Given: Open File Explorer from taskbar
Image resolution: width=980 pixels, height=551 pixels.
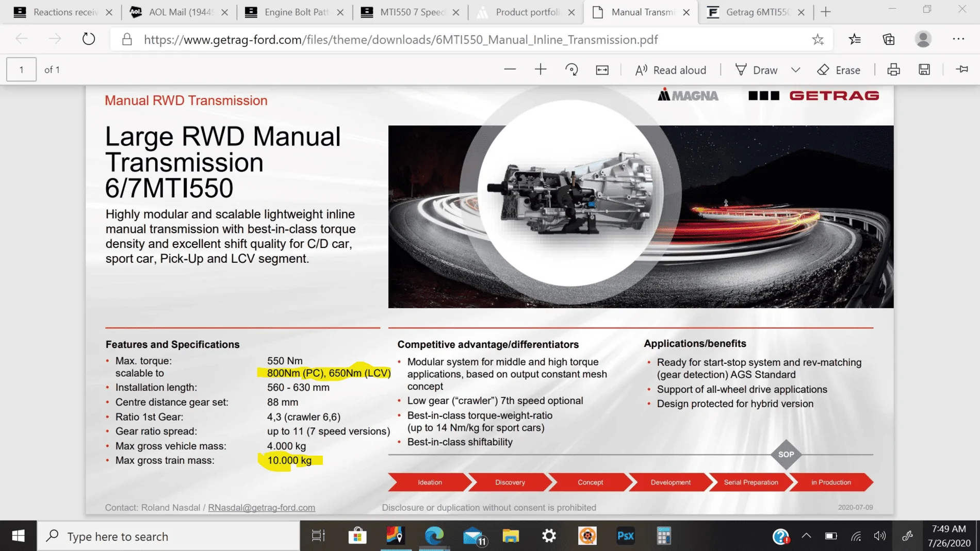Looking at the screenshot, I should tap(511, 536).
